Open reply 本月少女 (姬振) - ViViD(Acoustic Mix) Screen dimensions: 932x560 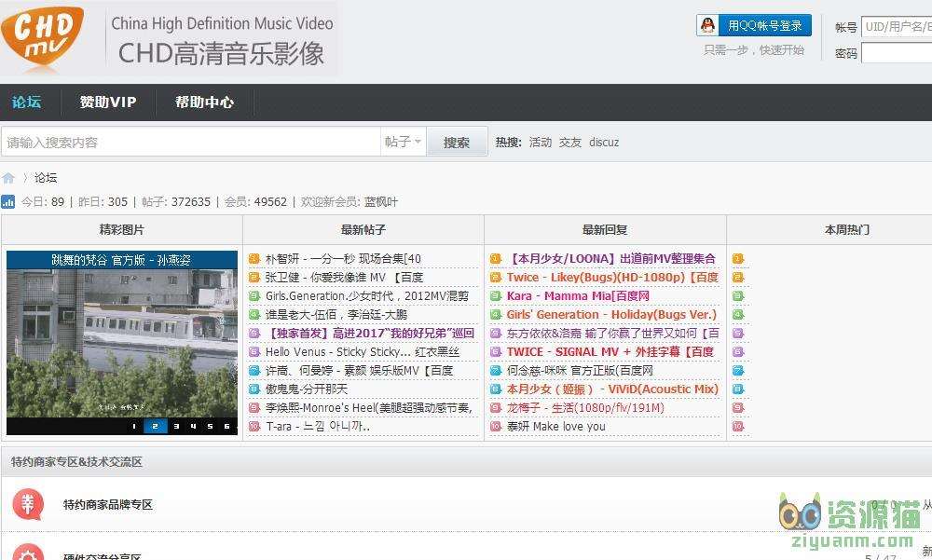point(612,389)
